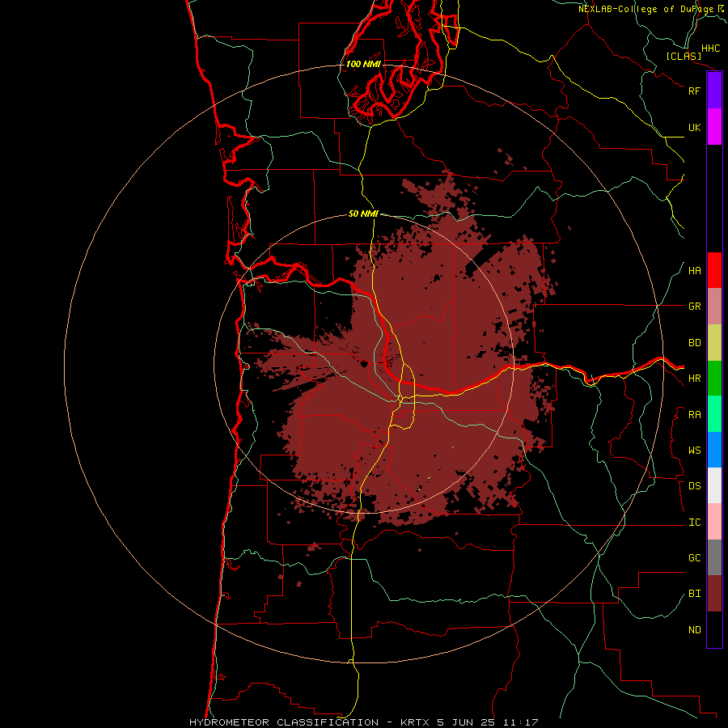Click the HYDROMETEOR CLASSIFICATION title caption
The height and width of the screenshot is (728, 728).
point(284,722)
